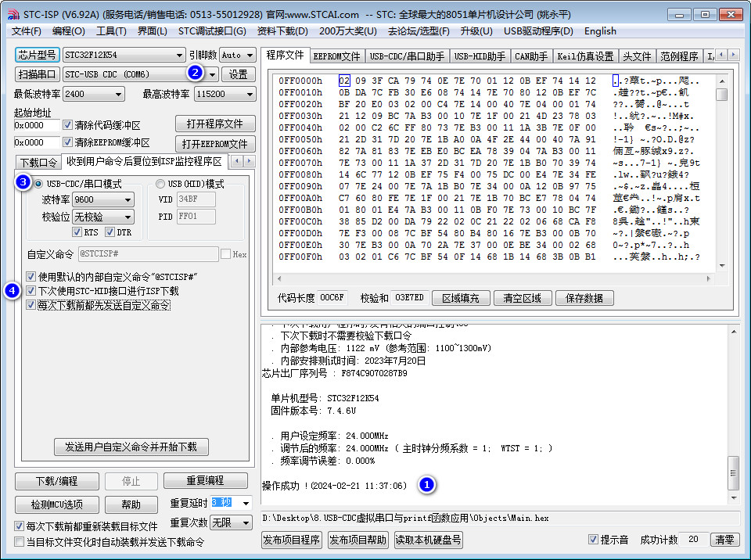Viewport: 751px width, 560px height.
Task: Select USB (HID)模式 radio button
Action: click(160, 184)
